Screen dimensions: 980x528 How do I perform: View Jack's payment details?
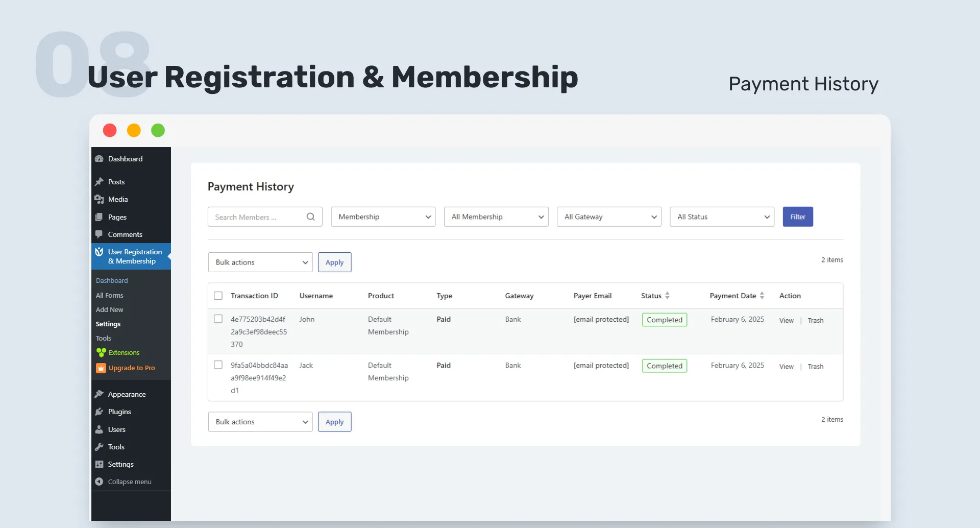(x=787, y=367)
